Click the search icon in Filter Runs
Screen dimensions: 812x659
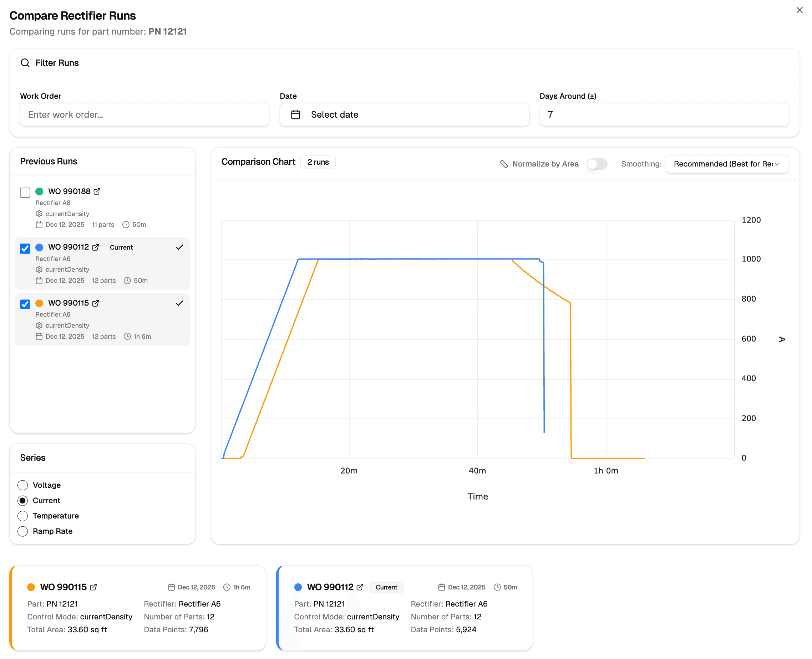click(25, 63)
